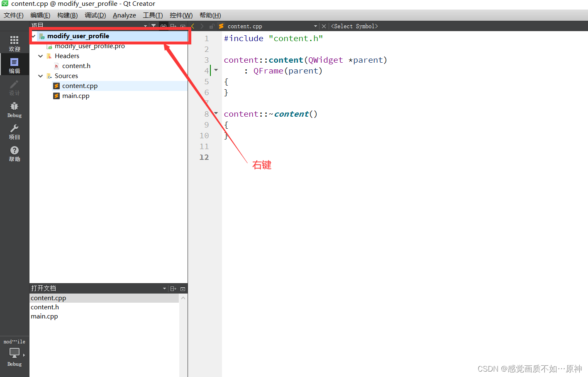Click the filter tree funnel icon

(x=154, y=26)
